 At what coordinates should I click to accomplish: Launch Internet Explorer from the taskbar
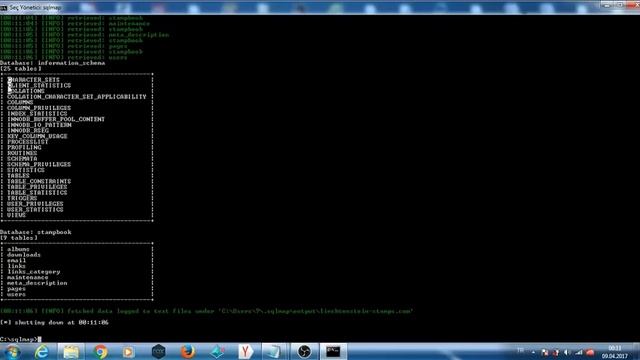coord(41,351)
